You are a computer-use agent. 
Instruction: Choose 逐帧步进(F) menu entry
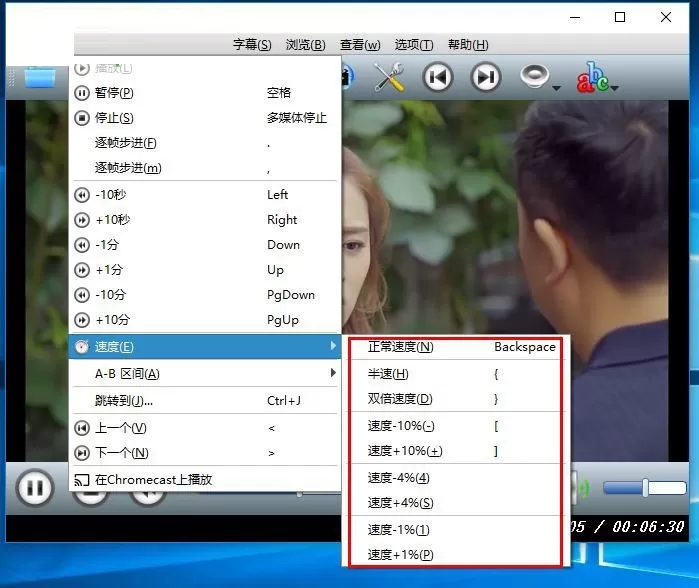tap(205, 143)
